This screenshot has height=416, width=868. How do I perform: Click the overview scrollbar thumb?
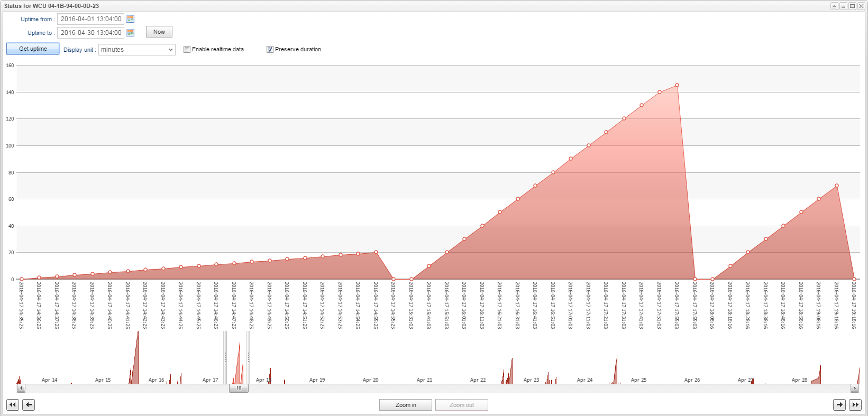pyautogui.click(x=239, y=388)
